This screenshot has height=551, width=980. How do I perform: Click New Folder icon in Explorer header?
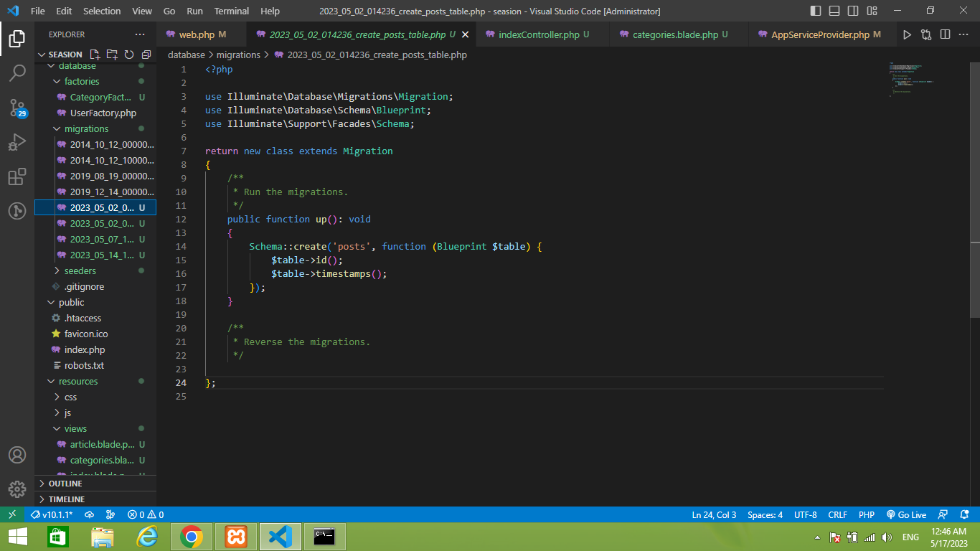click(x=112, y=55)
